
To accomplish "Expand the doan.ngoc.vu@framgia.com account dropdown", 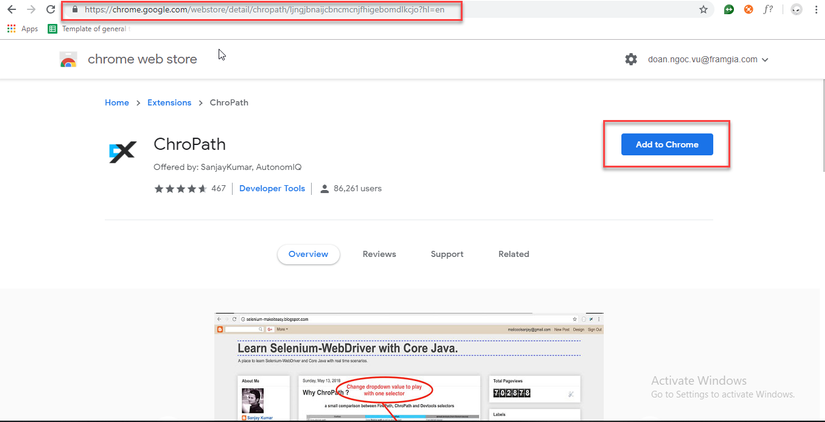I will point(708,59).
